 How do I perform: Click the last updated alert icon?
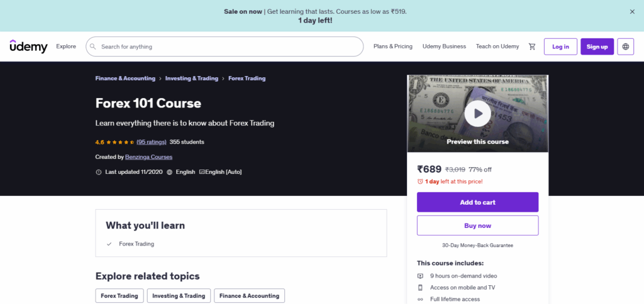99,172
